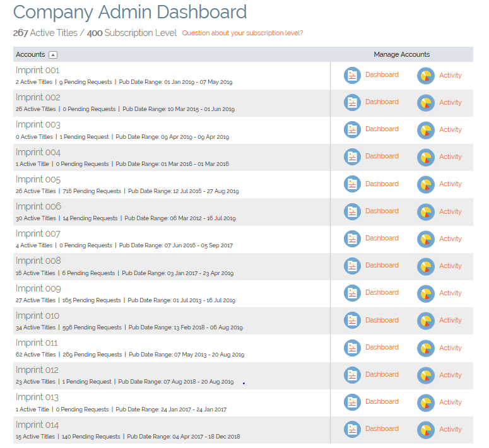Open Activity pie icon for Imprint 006
Screen dimensions: 489x448
426,211
